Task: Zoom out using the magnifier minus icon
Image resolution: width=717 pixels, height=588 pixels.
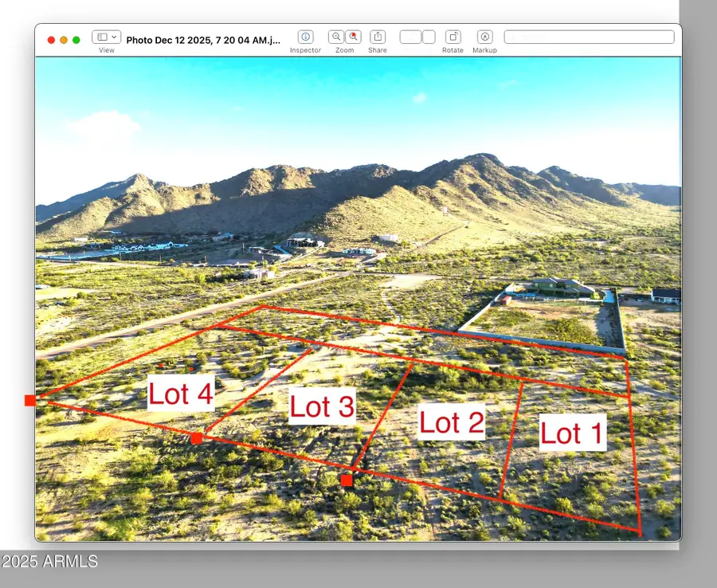Action: tap(337, 37)
